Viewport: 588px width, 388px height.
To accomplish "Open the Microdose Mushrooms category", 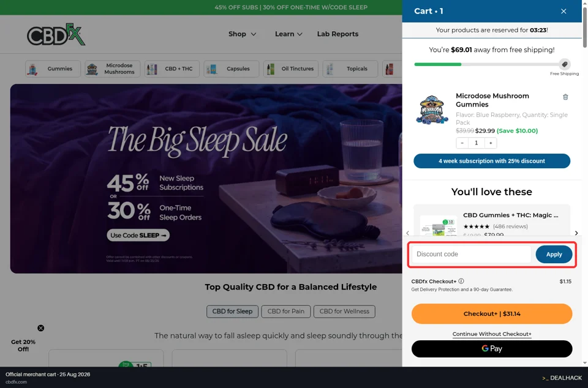I will tap(113, 69).
